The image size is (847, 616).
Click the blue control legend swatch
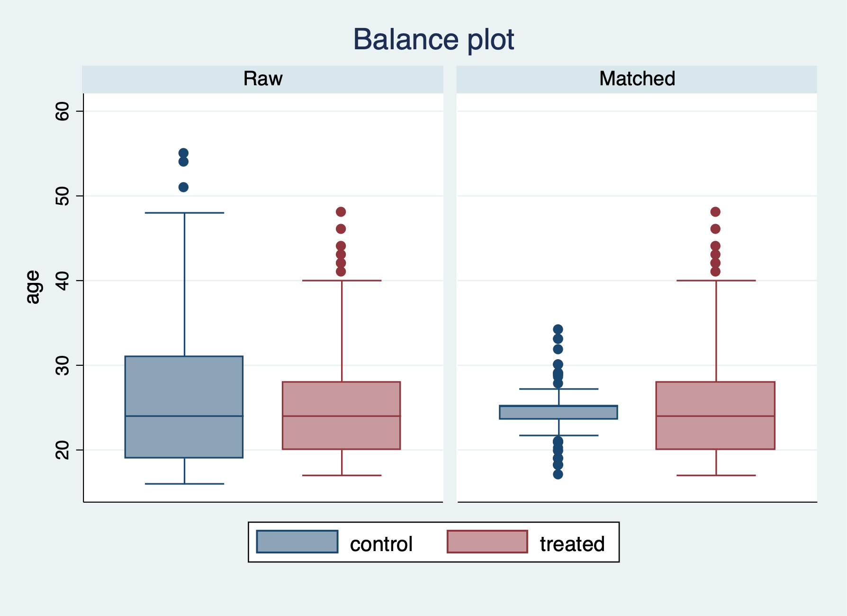tap(297, 542)
